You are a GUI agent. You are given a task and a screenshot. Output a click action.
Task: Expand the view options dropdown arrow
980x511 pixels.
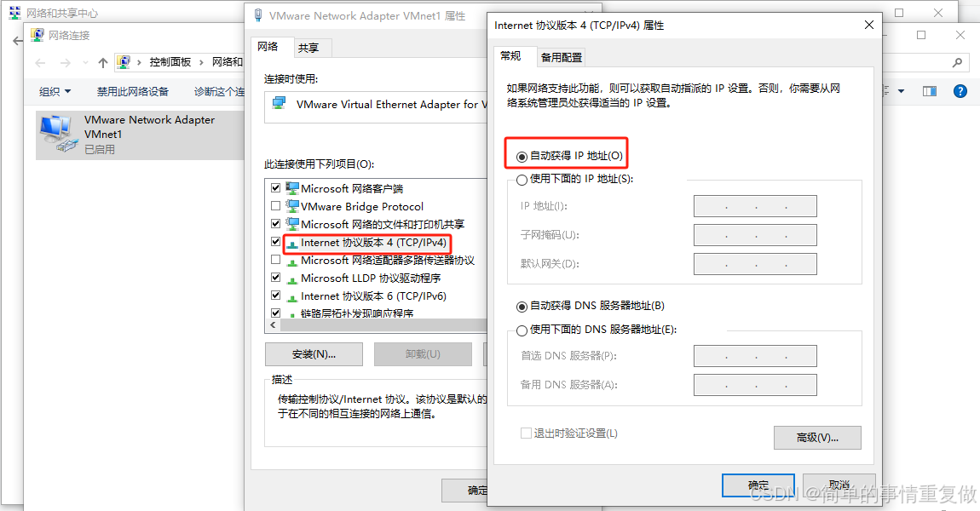(902, 91)
